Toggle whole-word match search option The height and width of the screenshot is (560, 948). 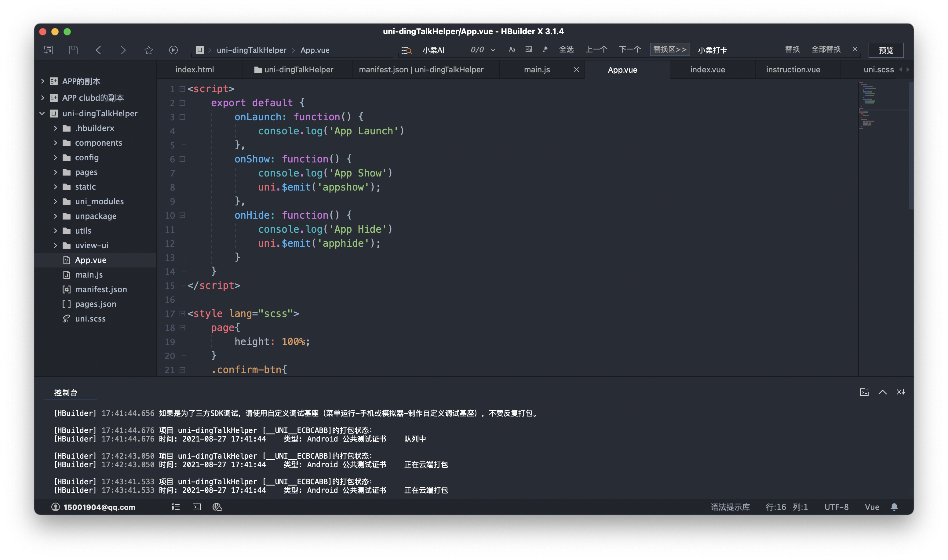pyautogui.click(x=528, y=49)
